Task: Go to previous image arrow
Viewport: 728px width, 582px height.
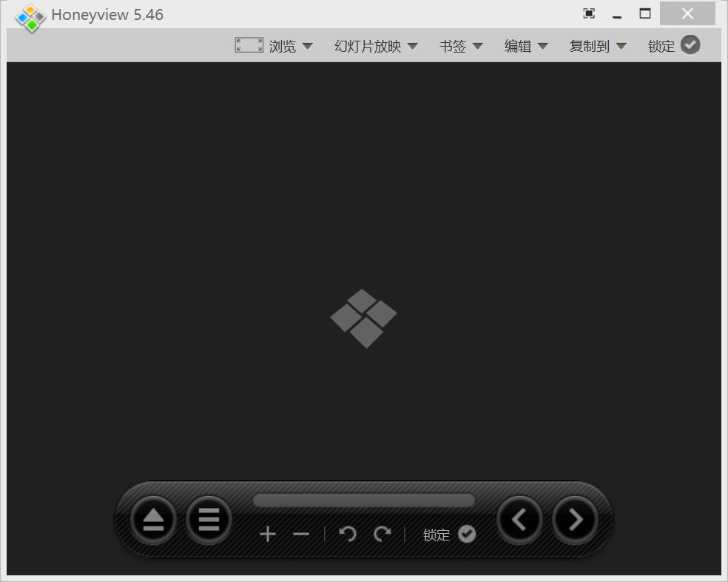Action: tap(519, 520)
